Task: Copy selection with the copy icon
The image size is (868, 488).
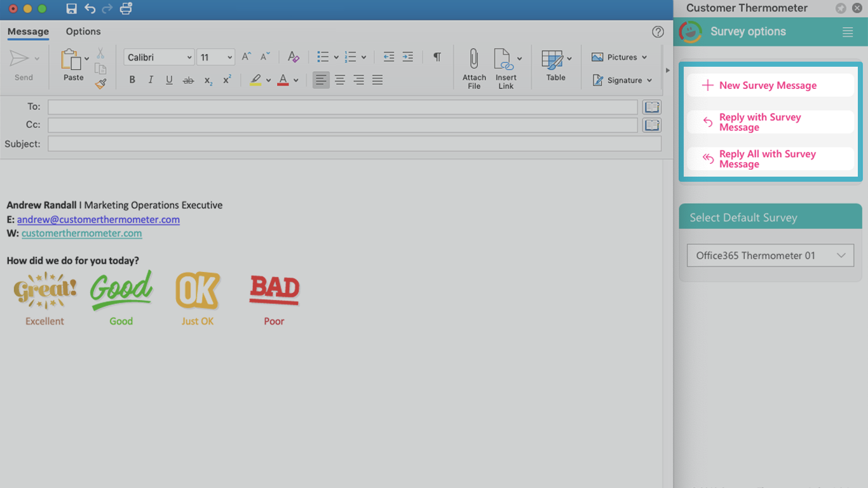Action: tap(100, 69)
